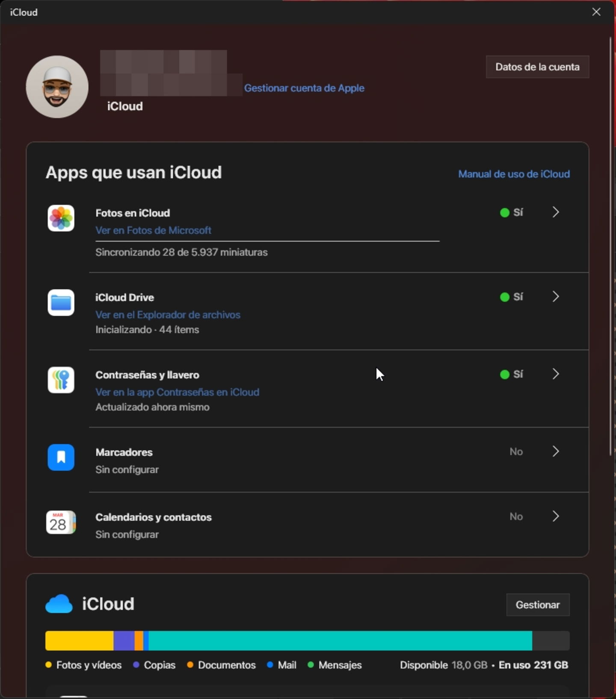Viewport: 616px width, 699px height.
Task: Click the Sí status for Fotos en iCloud
Action: tap(512, 212)
